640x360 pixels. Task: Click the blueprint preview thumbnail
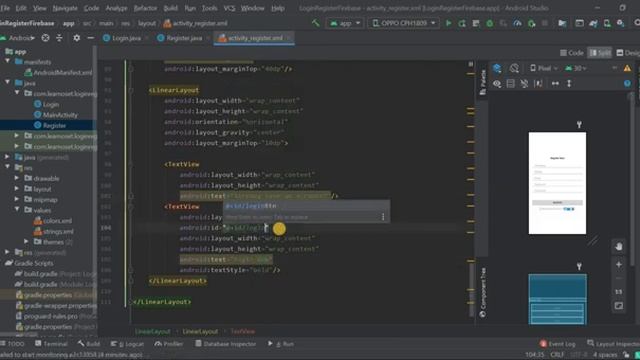coord(557,299)
